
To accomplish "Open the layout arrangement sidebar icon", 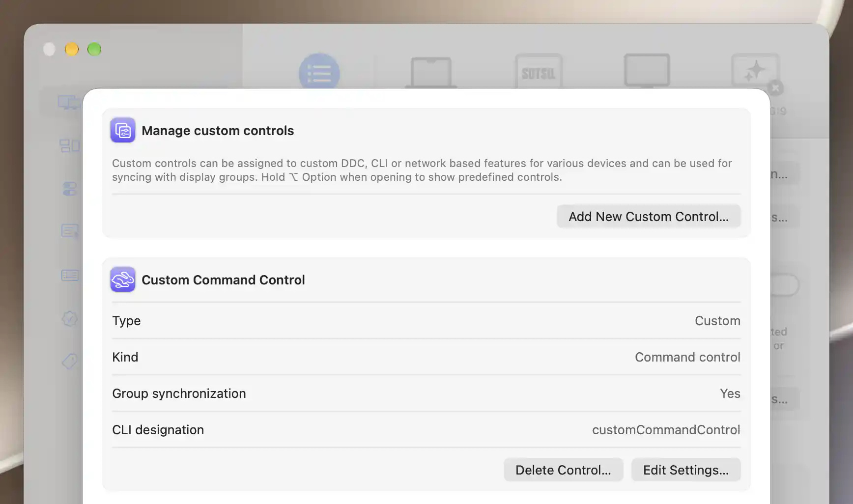I will tap(69, 145).
